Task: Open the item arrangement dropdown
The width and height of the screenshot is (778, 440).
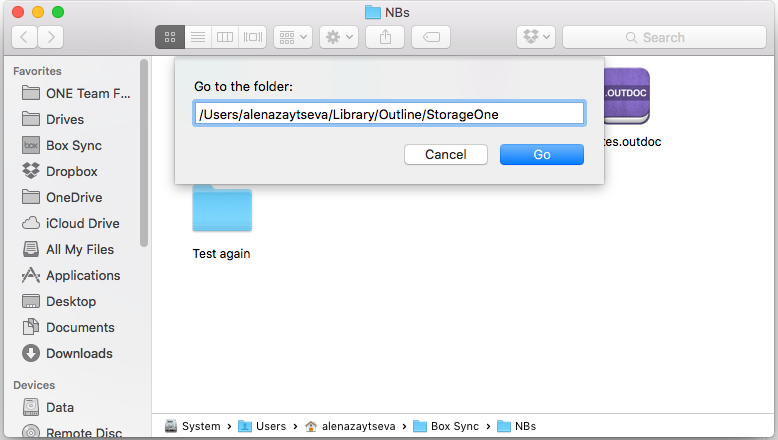Action: pyautogui.click(x=293, y=37)
